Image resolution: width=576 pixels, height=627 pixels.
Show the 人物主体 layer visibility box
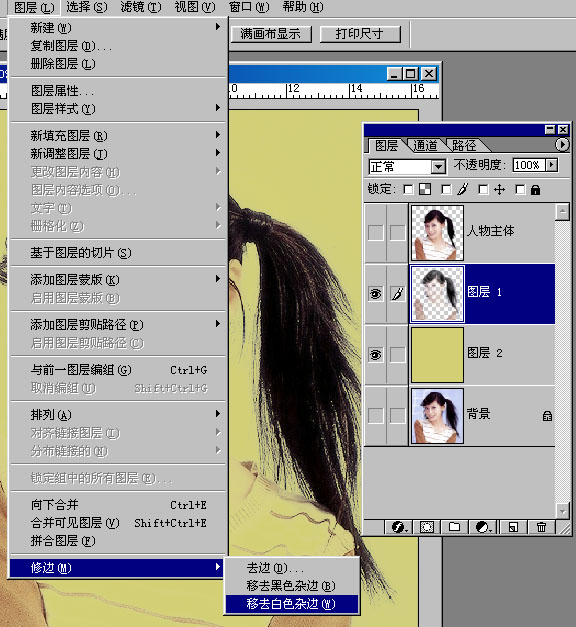375,232
